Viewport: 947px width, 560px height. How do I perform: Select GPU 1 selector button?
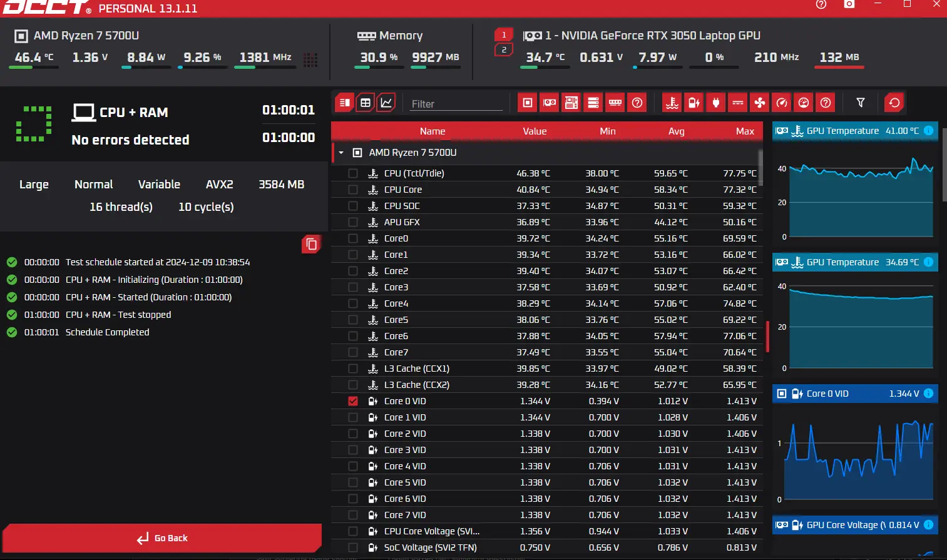point(504,35)
